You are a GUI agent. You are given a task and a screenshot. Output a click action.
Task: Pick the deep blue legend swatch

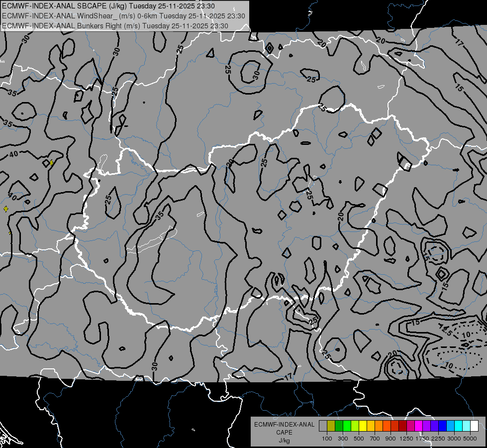point(443,426)
